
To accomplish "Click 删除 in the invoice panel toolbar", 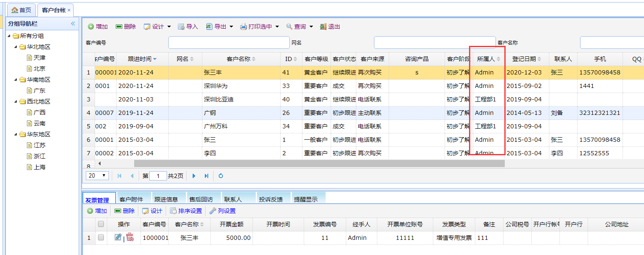I will coord(125,211).
